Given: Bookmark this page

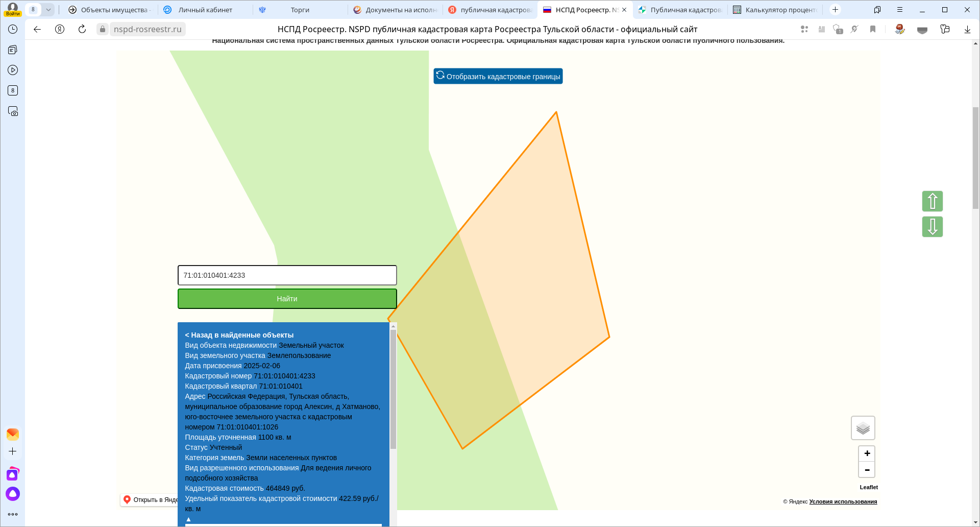Looking at the screenshot, I should click(x=873, y=29).
